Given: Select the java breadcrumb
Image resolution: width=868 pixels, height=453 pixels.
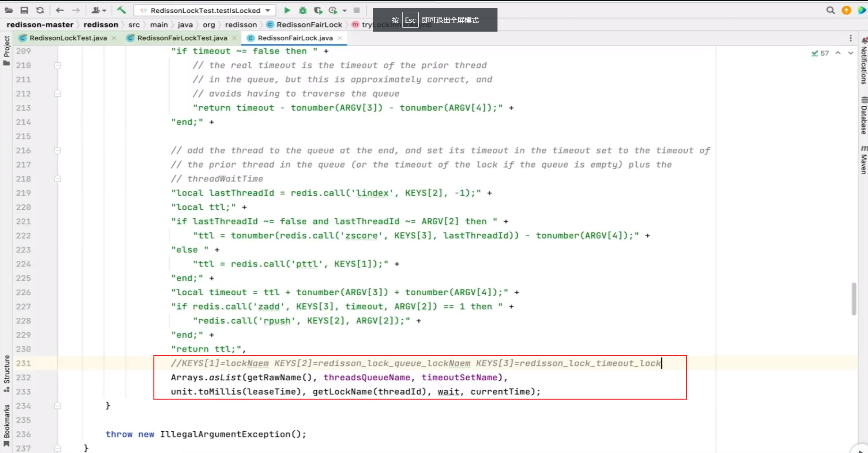Looking at the screenshot, I should 185,25.
